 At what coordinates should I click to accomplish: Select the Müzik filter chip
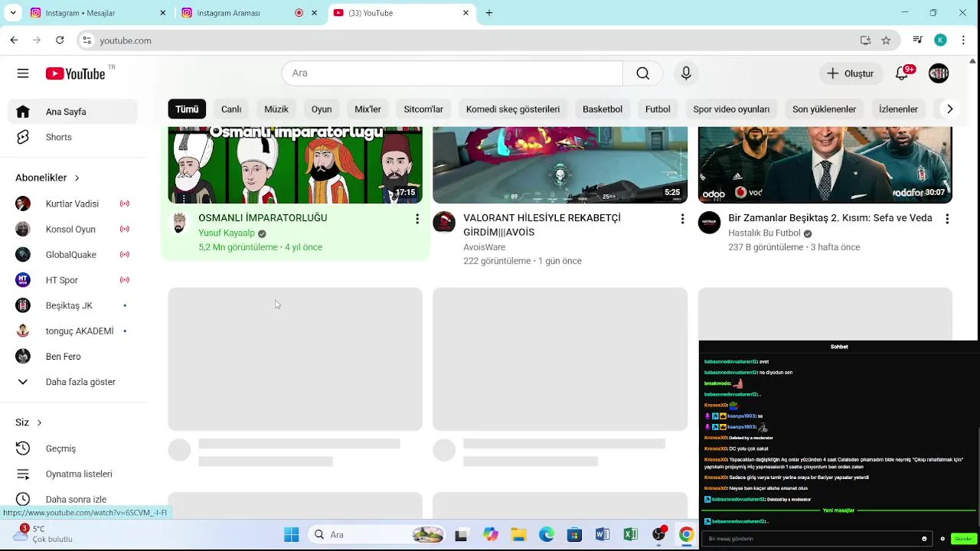276,109
